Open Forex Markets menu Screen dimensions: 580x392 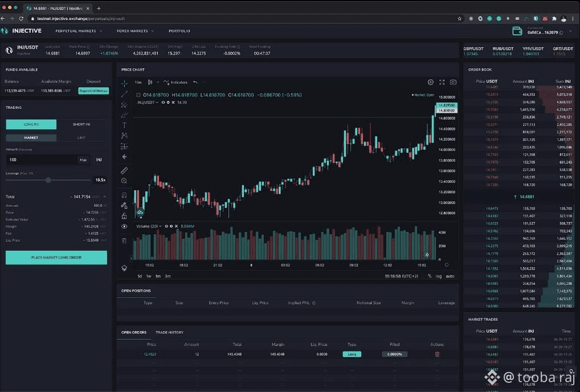(x=136, y=31)
